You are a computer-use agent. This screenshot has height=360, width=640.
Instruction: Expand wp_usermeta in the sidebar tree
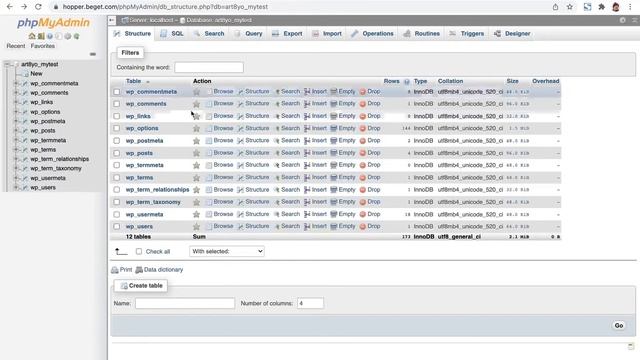(x=16, y=178)
